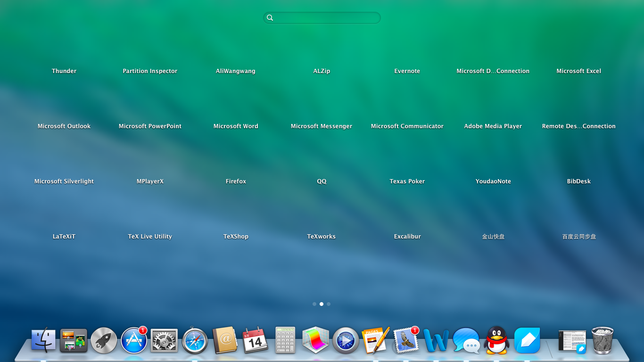Launch the App Store from the Dock
Viewport: 644px width, 362px height.
click(x=133, y=340)
